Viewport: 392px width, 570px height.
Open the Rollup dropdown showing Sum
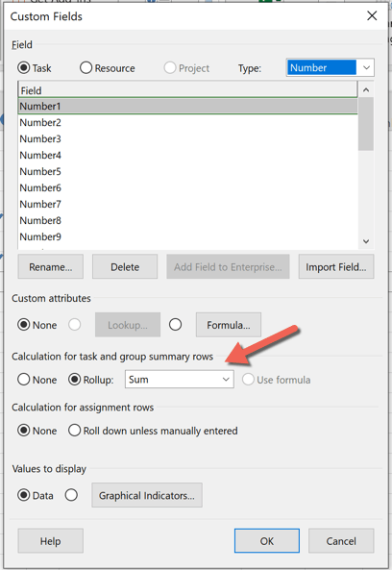(x=180, y=380)
